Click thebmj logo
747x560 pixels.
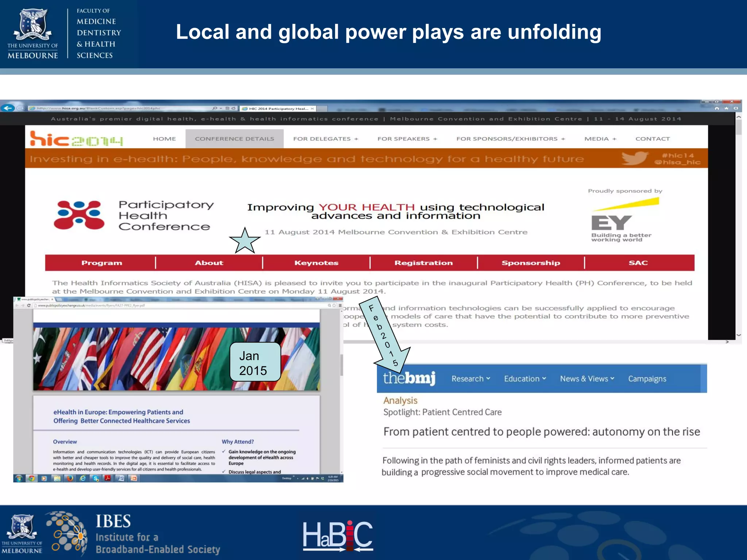coord(409,378)
